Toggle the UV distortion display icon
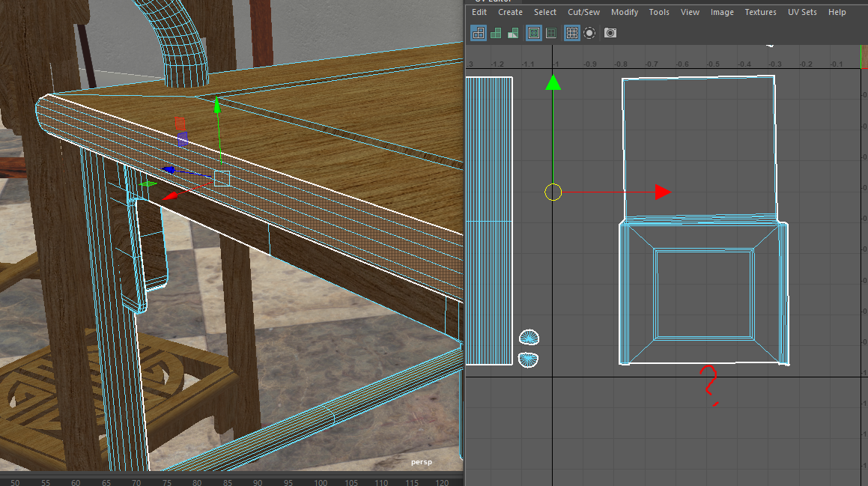 click(512, 33)
